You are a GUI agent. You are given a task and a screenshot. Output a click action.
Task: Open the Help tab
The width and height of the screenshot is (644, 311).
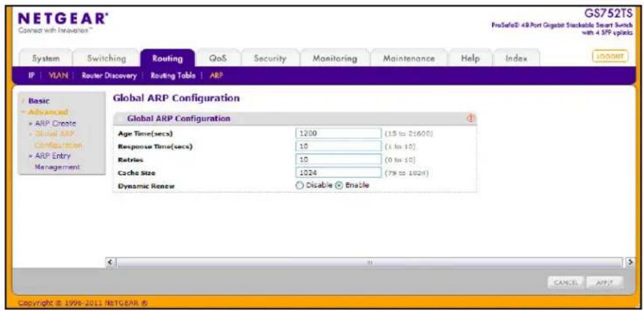pyautogui.click(x=470, y=58)
